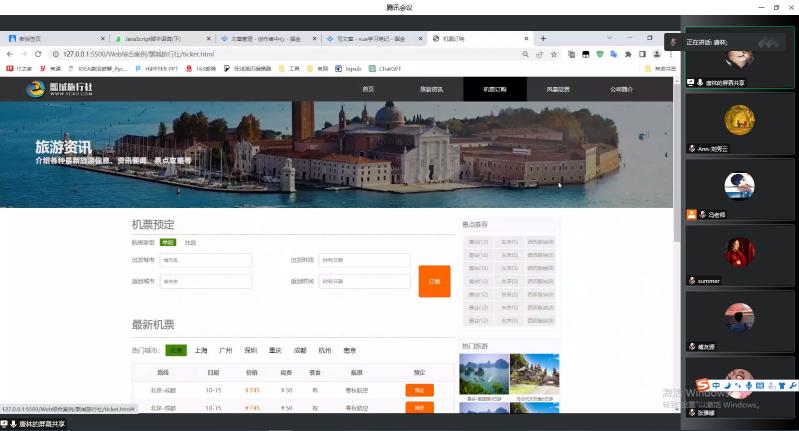Viewport: 799px width, 431px height.
Task: Click the first 热门旅游 thumbnail image
Action: [x=483, y=374]
